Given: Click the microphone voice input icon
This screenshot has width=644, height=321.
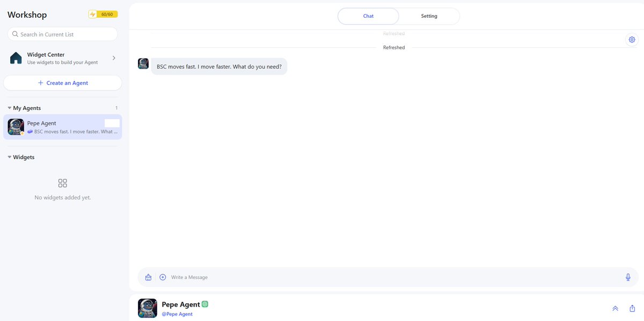Looking at the screenshot, I should tap(628, 277).
